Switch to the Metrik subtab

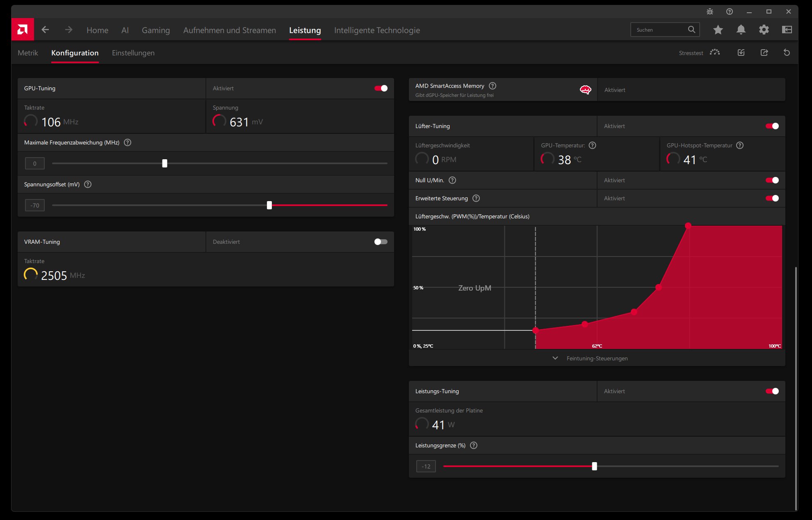coord(28,53)
